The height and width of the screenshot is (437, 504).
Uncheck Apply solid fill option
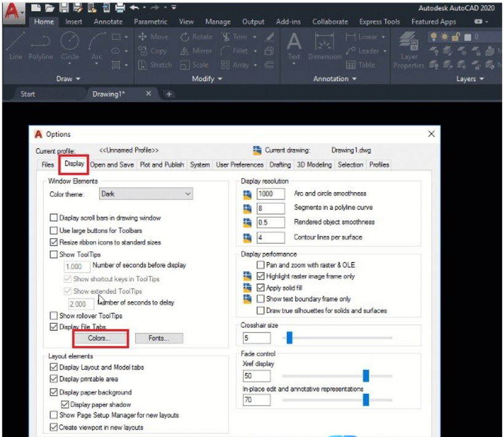261,287
